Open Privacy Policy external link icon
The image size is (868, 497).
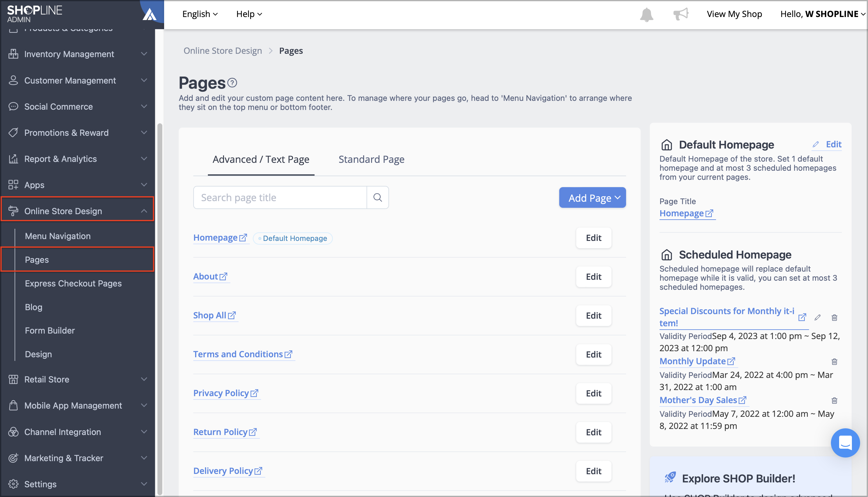254,393
